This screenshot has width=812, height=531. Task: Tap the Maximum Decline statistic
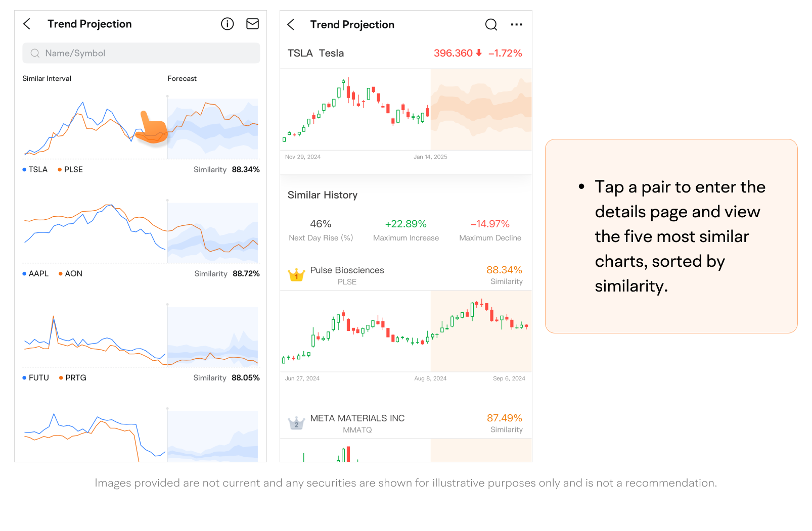pos(490,230)
